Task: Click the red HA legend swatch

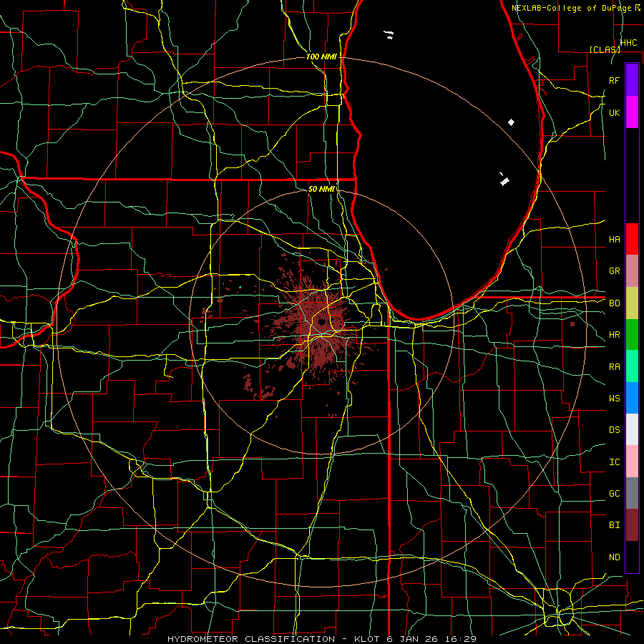Action: pyautogui.click(x=632, y=239)
